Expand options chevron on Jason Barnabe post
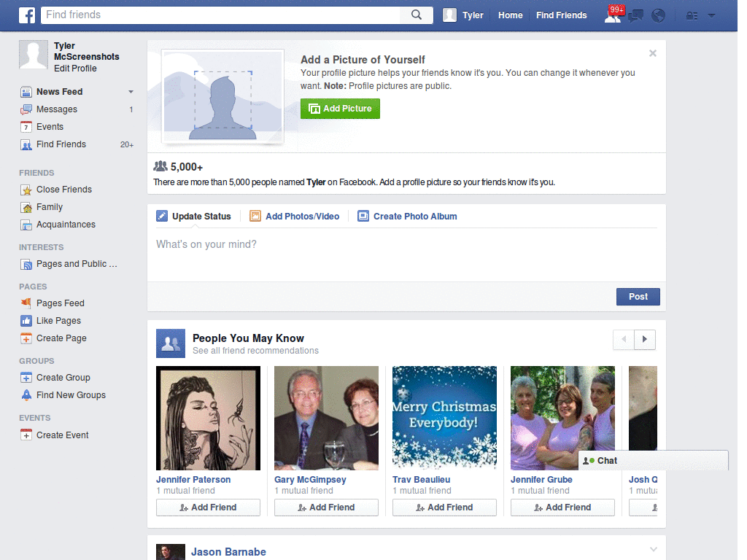 pos(654,550)
